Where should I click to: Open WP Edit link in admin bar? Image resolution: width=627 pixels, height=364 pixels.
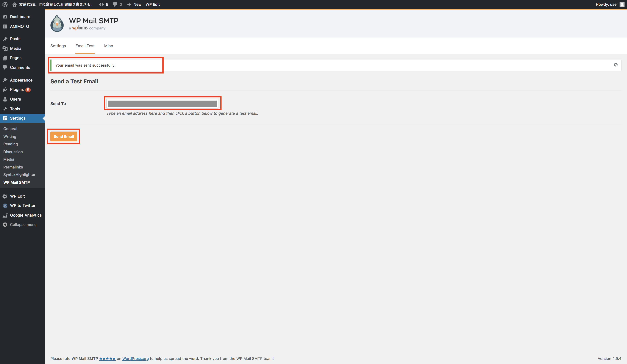(152, 4)
